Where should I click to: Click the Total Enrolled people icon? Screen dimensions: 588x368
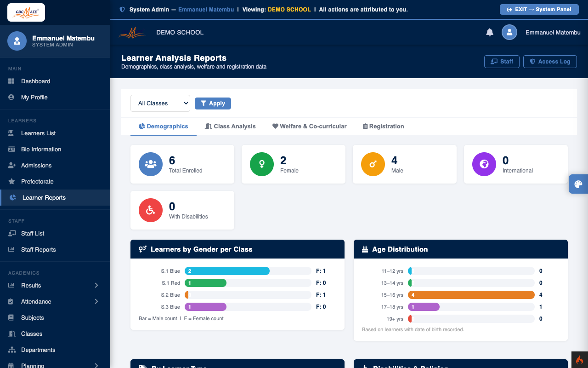click(151, 164)
